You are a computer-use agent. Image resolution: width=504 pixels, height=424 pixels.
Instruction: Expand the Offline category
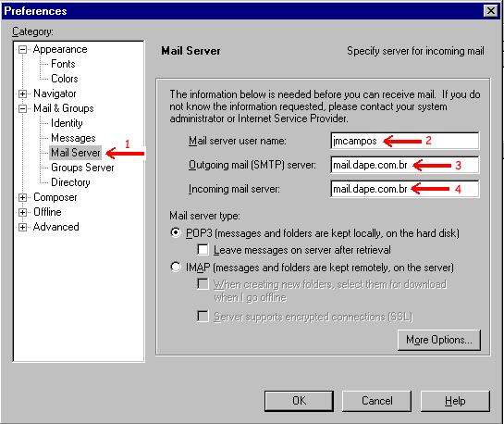coord(22,212)
